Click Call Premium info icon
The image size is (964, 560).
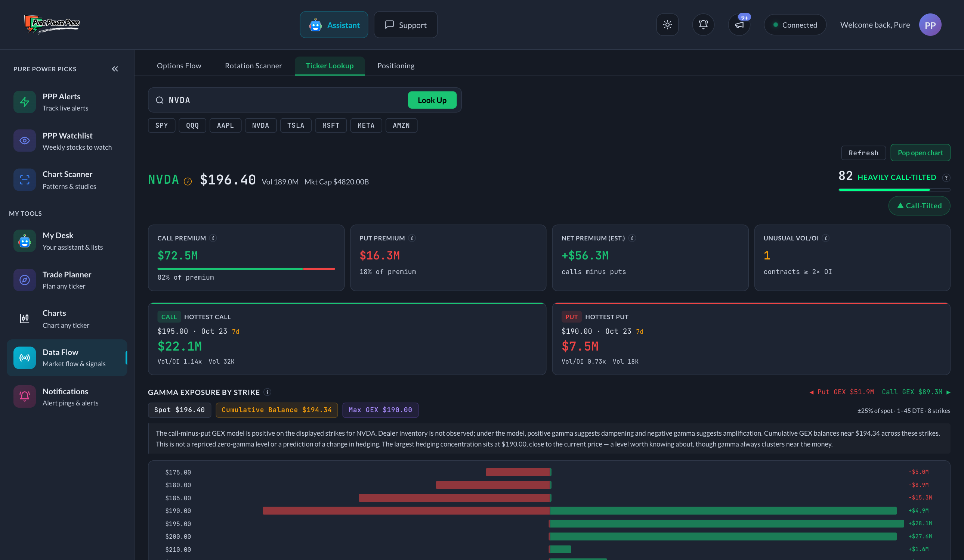tap(213, 238)
